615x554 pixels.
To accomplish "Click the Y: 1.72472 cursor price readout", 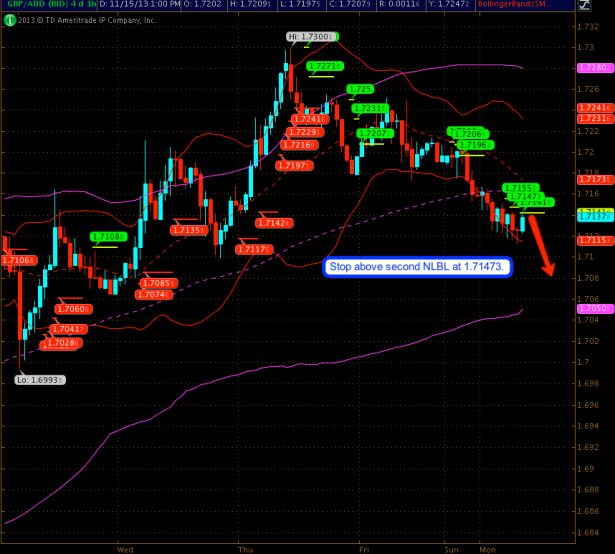I will tap(449, 4).
